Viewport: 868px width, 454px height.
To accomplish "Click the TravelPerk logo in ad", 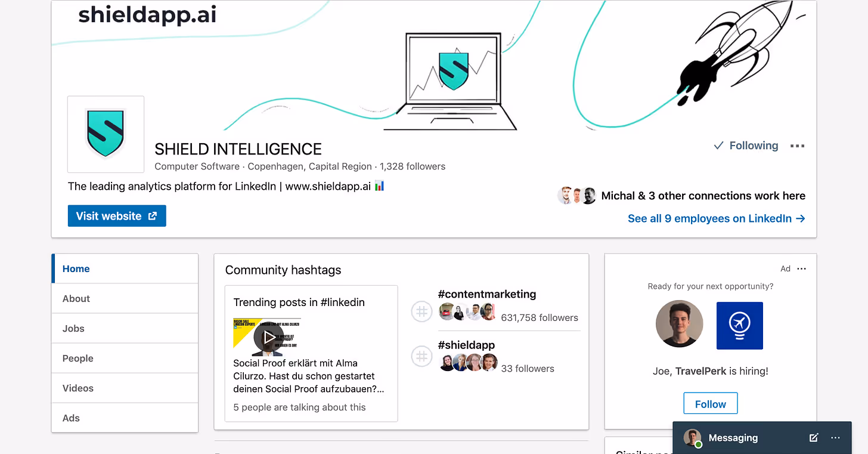I will 739,326.
